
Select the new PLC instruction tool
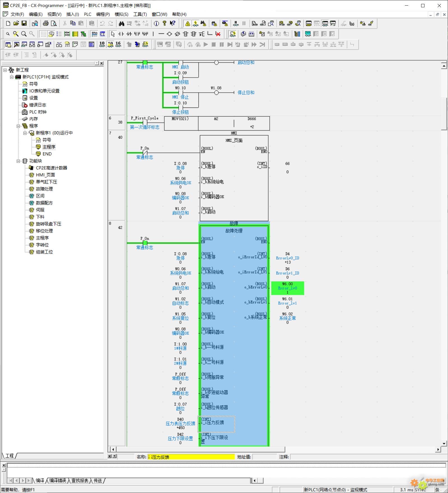pos(186,34)
